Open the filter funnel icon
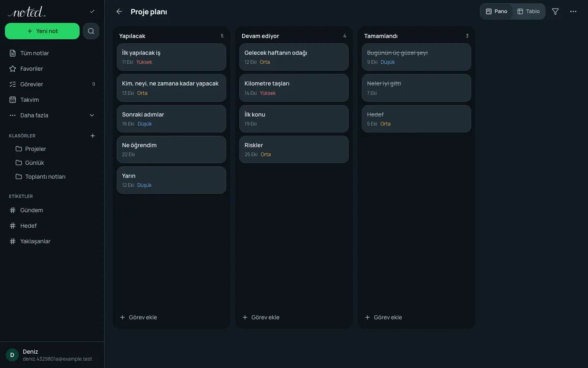Screen dimensions: 588x368 555,11
